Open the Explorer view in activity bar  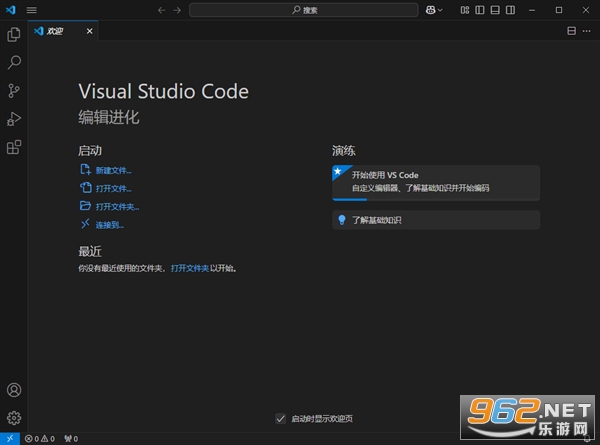click(x=14, y=34)
